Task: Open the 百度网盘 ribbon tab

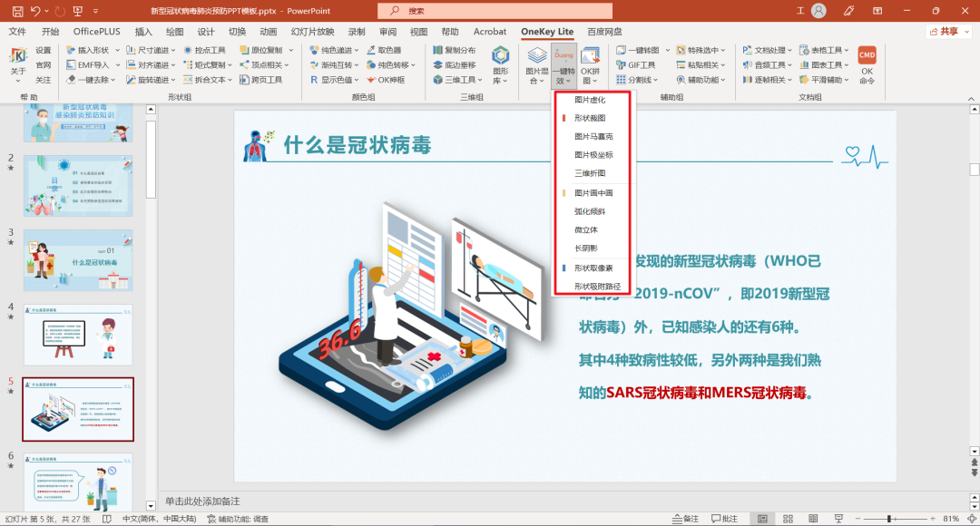Action: pos(604,31)
